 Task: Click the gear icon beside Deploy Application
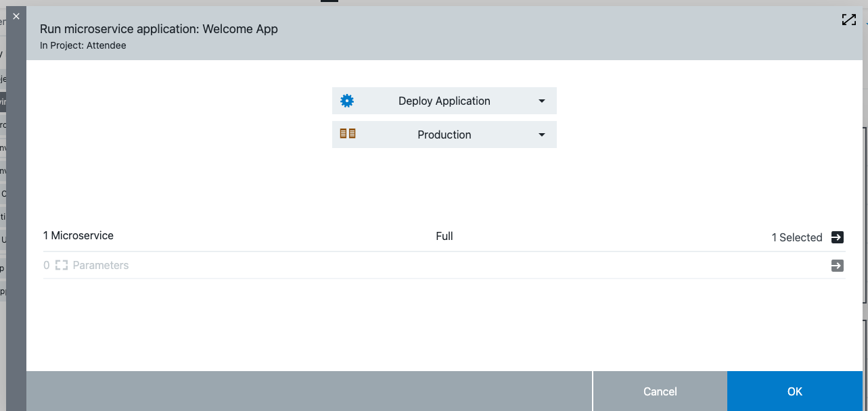[347, 100]
